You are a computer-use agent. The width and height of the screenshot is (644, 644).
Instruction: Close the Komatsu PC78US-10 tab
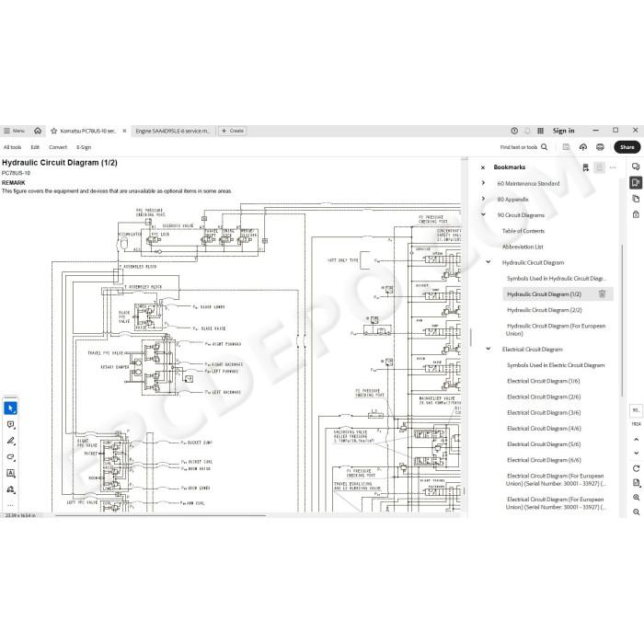point(124,131)
